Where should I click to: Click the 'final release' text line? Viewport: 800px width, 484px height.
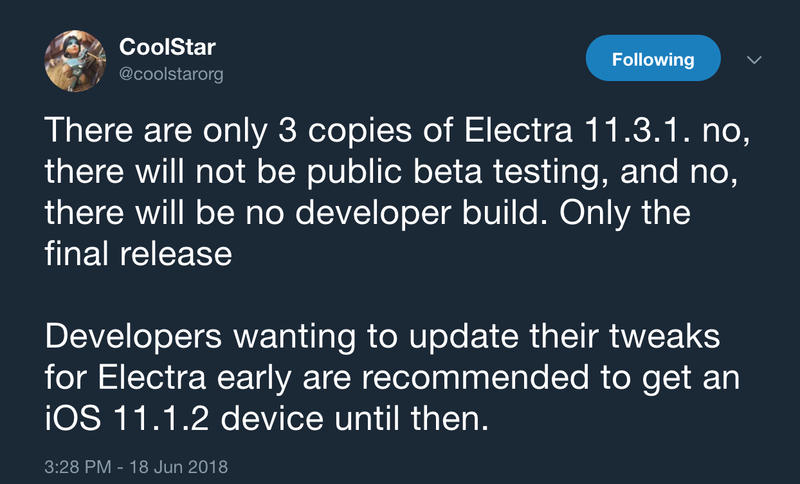pos(138,253)
